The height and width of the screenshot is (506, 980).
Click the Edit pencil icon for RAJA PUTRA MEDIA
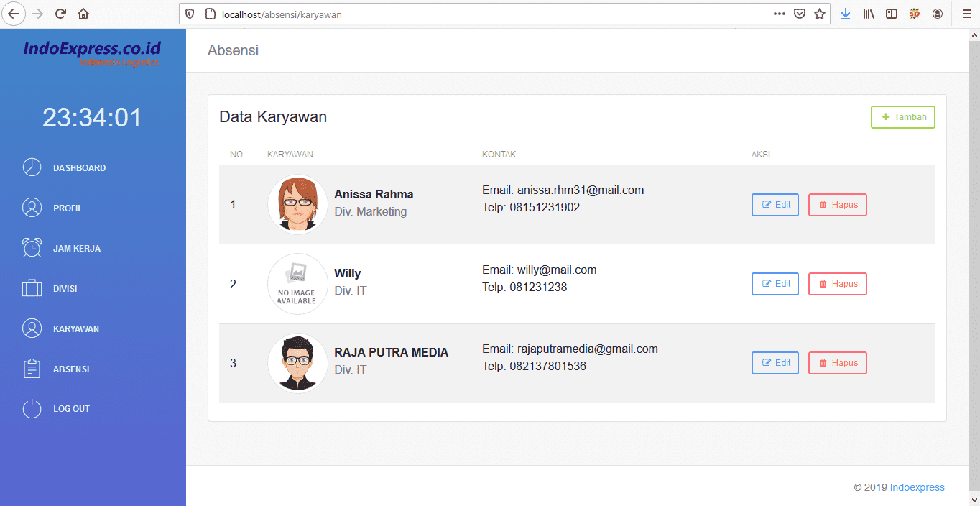766,362
